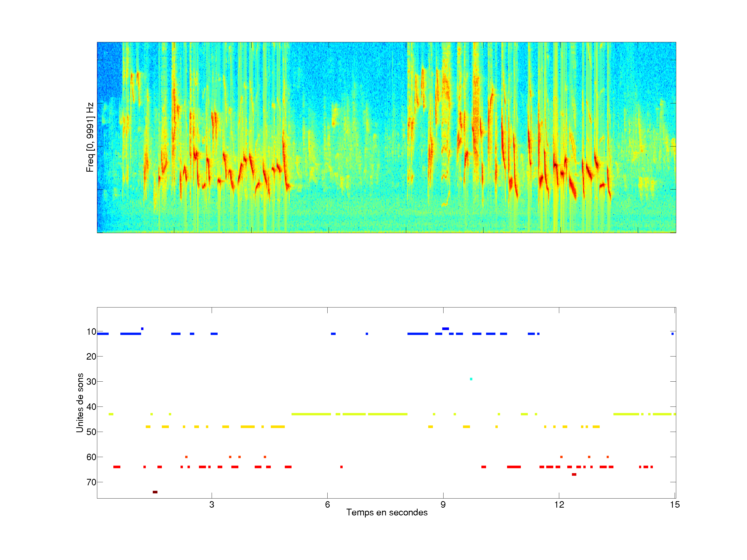Click the long yellow-green bar starting after 5 seconds
The width and height of the screenshot is (747, 560).
tap(311, 414)
